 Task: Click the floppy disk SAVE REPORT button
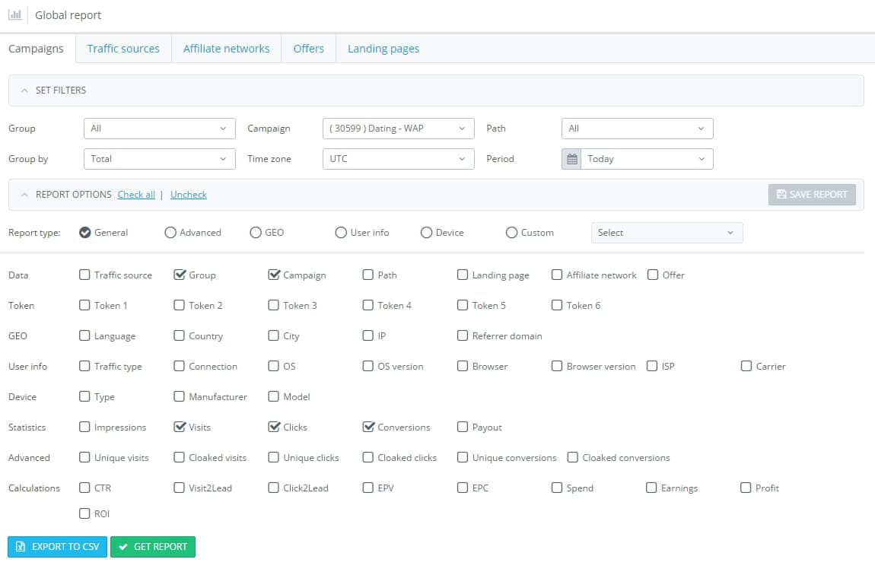point(811,195)
